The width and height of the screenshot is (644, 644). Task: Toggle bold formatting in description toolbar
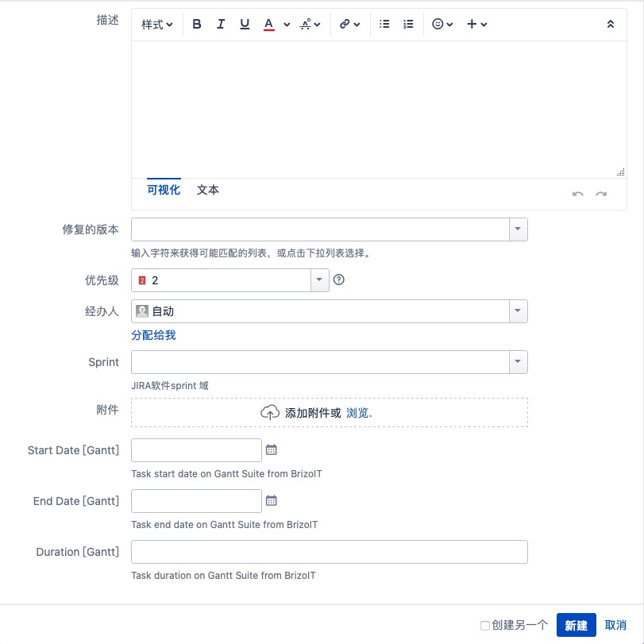(x=197, y=25)
